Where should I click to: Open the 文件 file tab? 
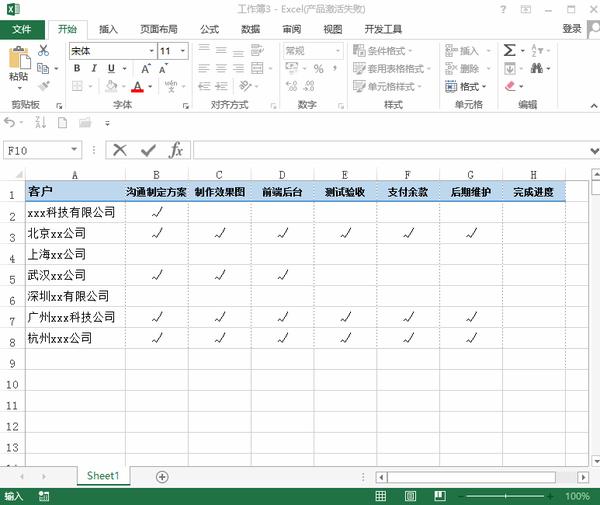tap(22, 29)
